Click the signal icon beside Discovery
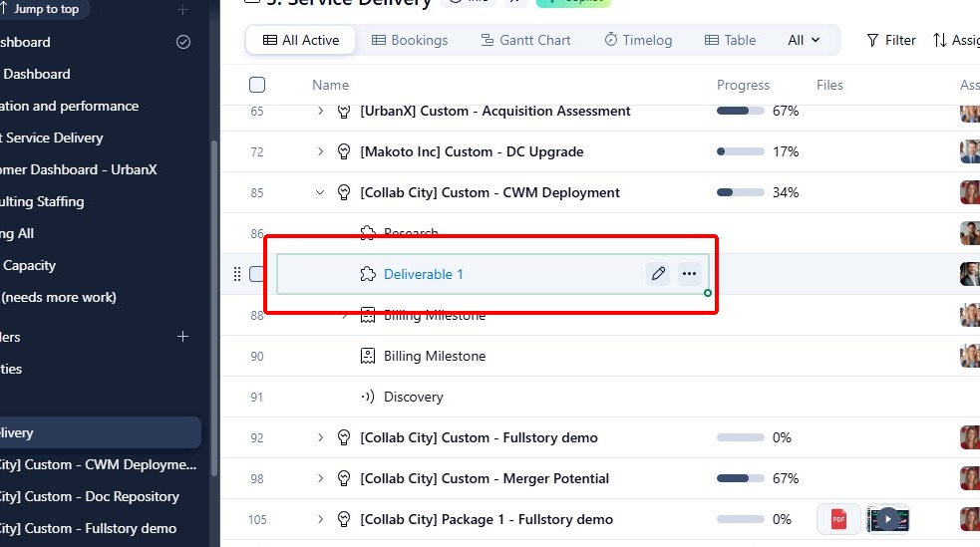Image resolution: width=980 pixels, height=547 pixels. click(x=368, y=397)
